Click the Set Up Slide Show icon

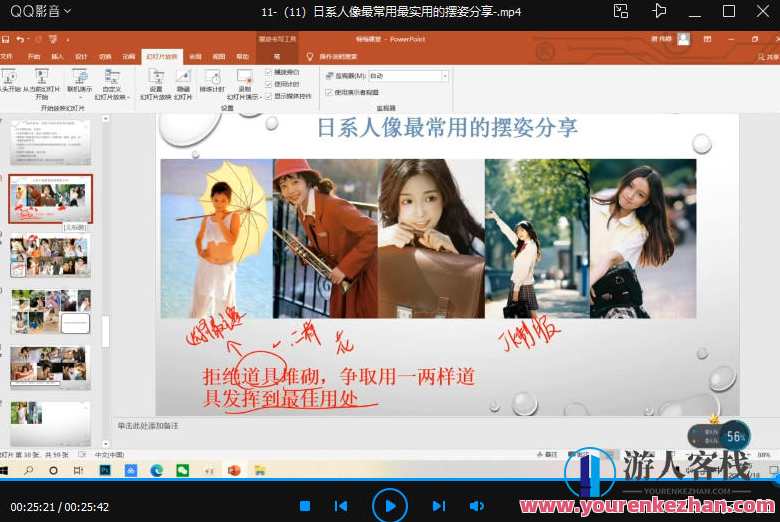pyautogui.click(x=156, y=80)
